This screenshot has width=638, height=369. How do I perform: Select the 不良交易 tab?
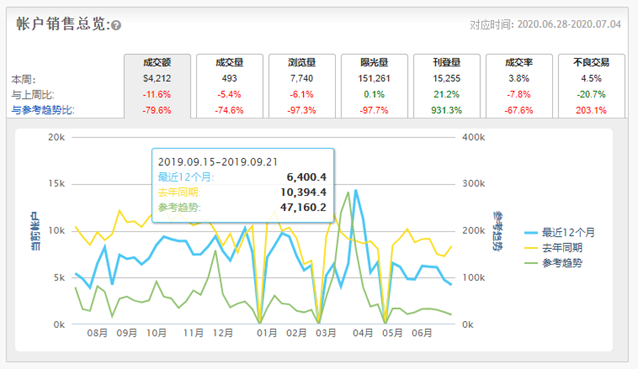pyautogui.click(x=592, y=86)
